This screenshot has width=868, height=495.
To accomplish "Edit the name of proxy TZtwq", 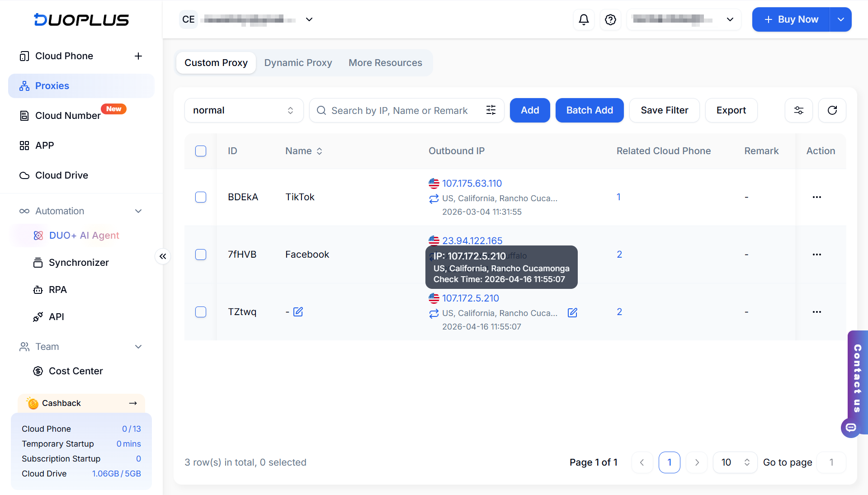I will coord(298,312).
